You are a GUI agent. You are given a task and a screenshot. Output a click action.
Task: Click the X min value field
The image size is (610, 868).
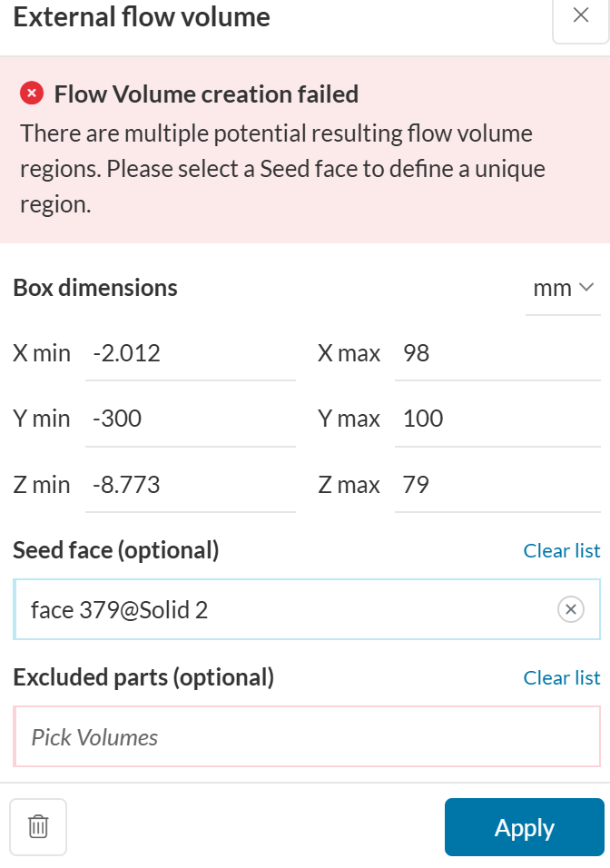pyautogui.click(x=191, y=353)
